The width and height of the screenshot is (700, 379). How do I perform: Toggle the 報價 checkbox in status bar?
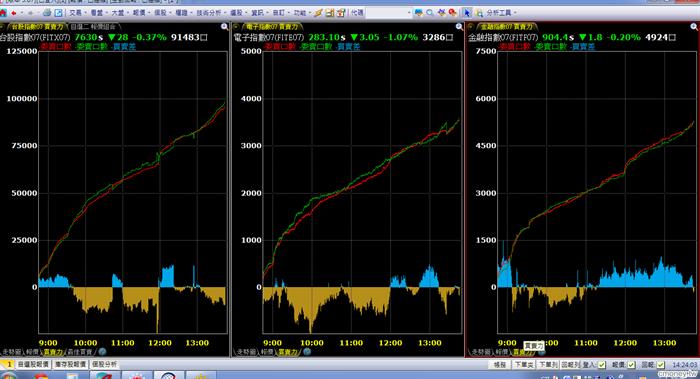[631, 365]
